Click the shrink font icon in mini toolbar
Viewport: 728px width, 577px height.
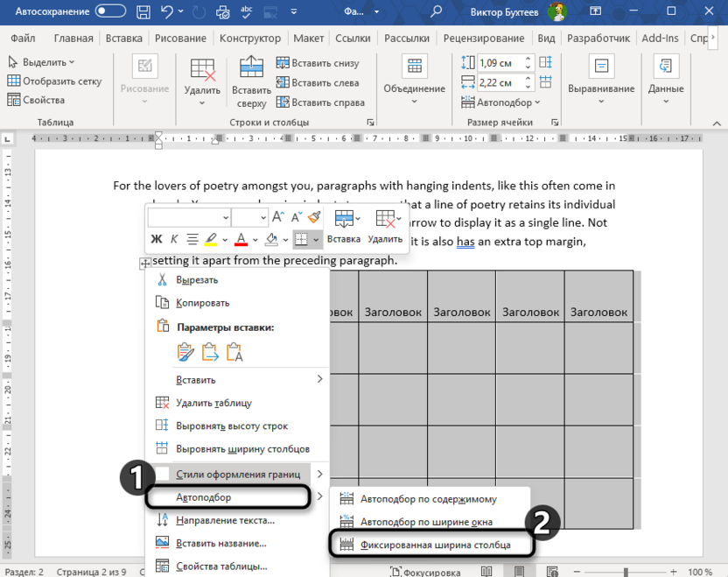pyautogui.click(x=297, y=217)
